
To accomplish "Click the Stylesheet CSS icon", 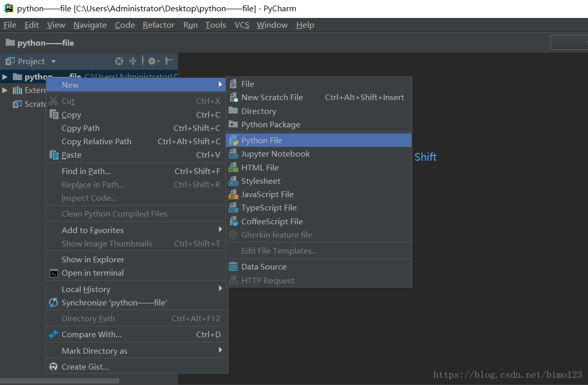I will point(233,181).
